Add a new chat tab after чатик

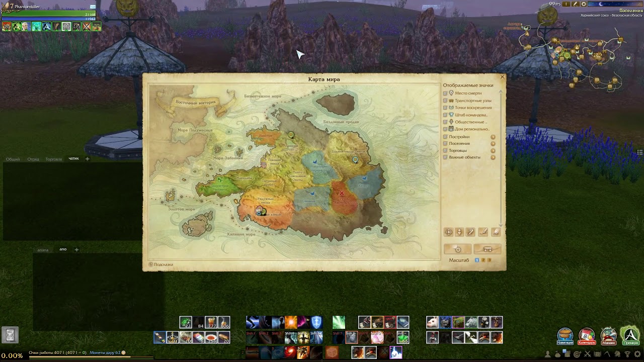pos(87,159)
